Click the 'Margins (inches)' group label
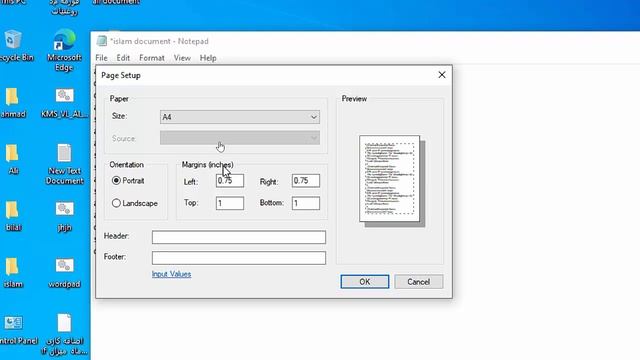The width and height of the screenshot is (640, 360). (x=208, y=164)
